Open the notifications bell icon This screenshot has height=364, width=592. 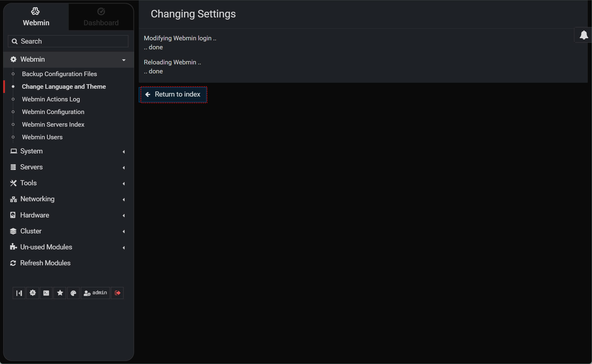click(584, 35)
